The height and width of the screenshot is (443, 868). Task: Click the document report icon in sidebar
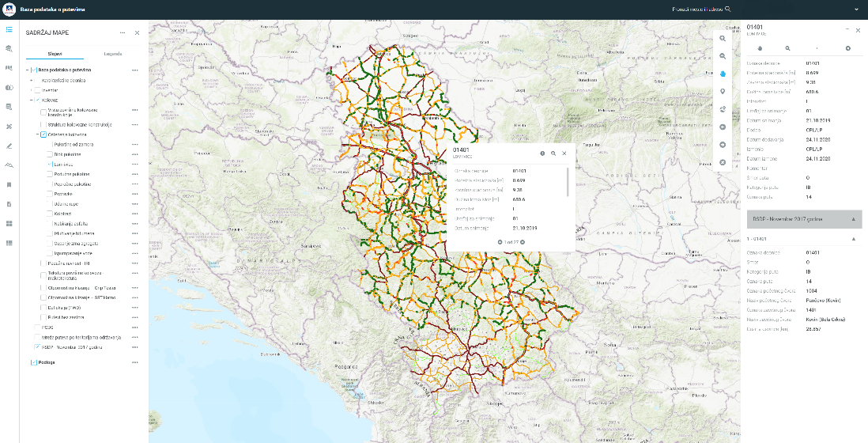pos(9,204)
